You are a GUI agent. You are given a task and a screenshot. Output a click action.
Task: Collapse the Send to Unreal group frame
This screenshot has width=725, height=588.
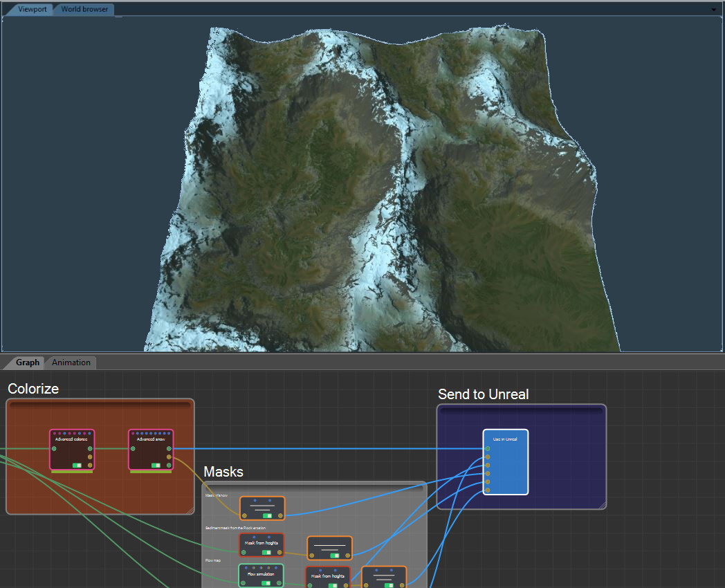pos(522,410)
